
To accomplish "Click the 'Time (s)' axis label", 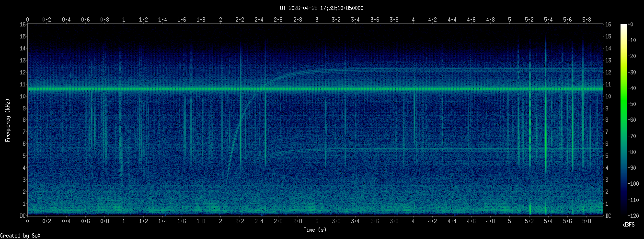I will coord(315,230).
